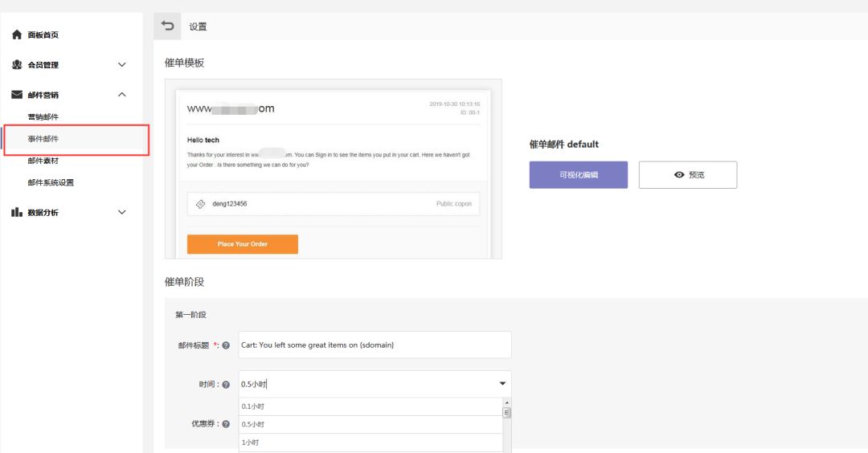Open 邮件素材 in the sidebar

click(x=43, y=161)
